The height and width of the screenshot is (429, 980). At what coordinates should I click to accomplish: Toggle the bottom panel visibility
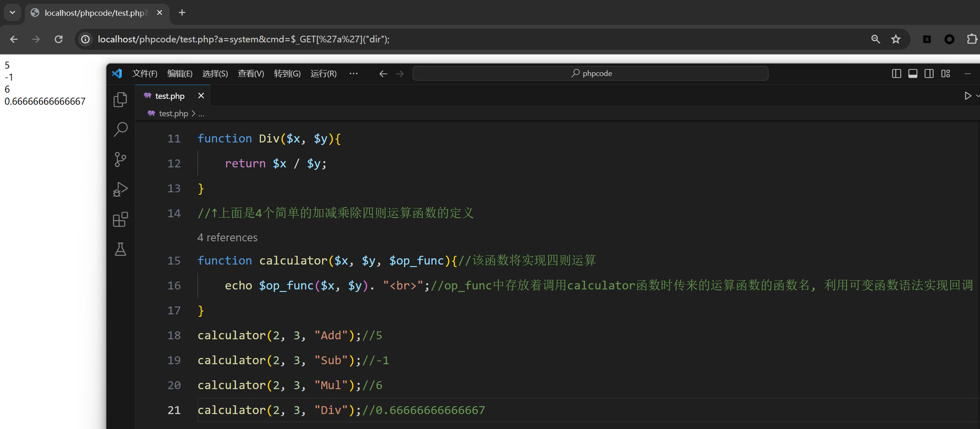tap(913, 73)
